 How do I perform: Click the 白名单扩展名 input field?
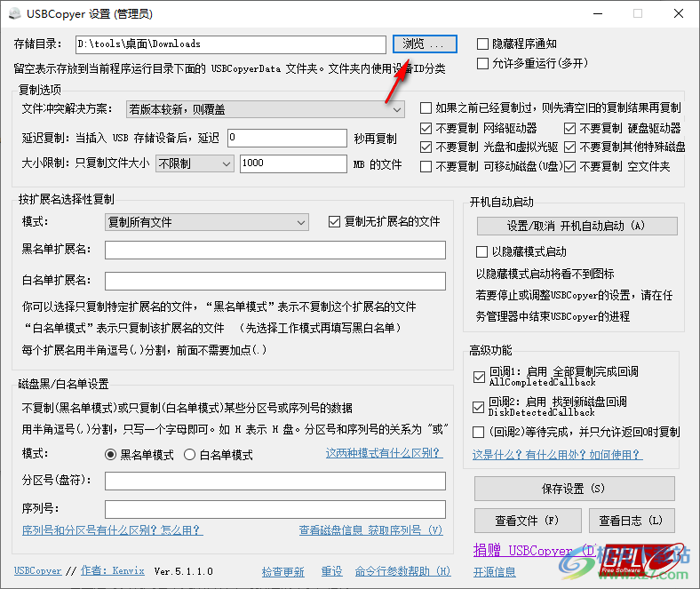click(275, 282)
